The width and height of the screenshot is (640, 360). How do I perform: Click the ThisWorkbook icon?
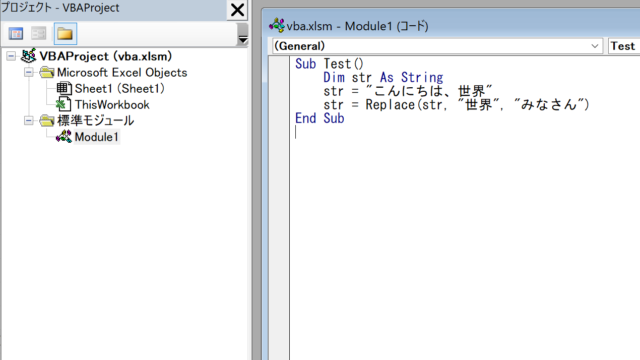click(64, 104)
